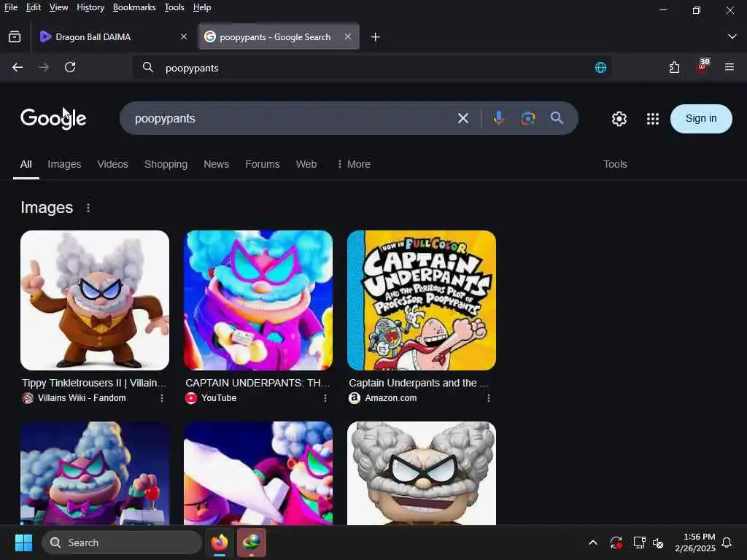This screenshot has width=747, height=560.
Task: Open the Bookmarks menu
Action: (134, 7)
